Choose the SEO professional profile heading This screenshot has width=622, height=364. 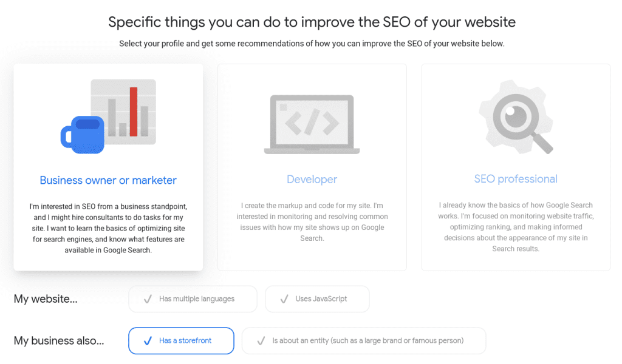[516, 179]
